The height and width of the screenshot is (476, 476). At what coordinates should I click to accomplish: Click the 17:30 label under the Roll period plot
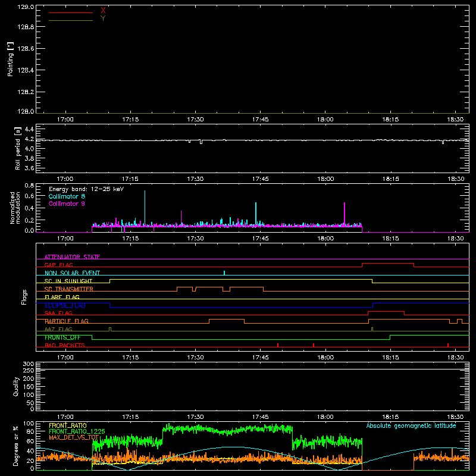(x=195, y=179)
